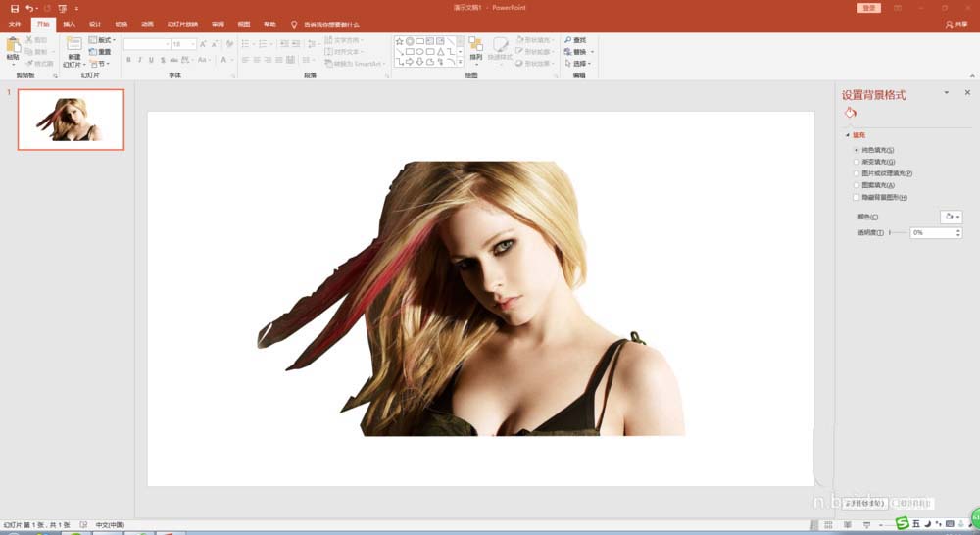The width and height of the screenshot is (980, 535).
Task: Select Gradient fill (渐变填充) radio button
Action: [x=857, y=162]
